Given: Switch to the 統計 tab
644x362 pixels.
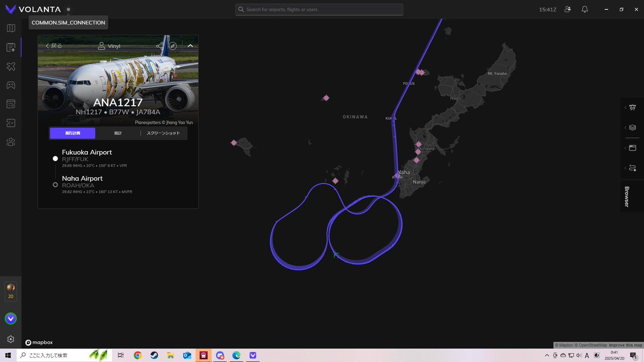Looking at the screenshot, I should [118, 133].
